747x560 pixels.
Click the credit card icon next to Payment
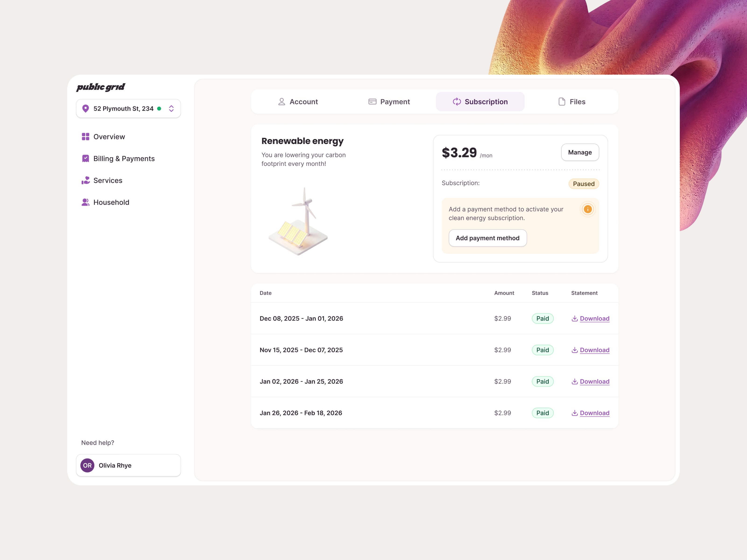coord(372,101)
